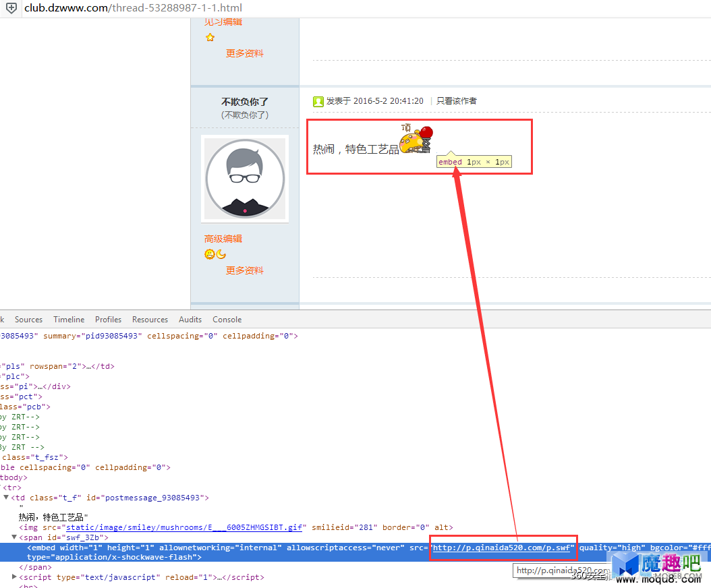Select the lass="pcb" DOM line

26,407
